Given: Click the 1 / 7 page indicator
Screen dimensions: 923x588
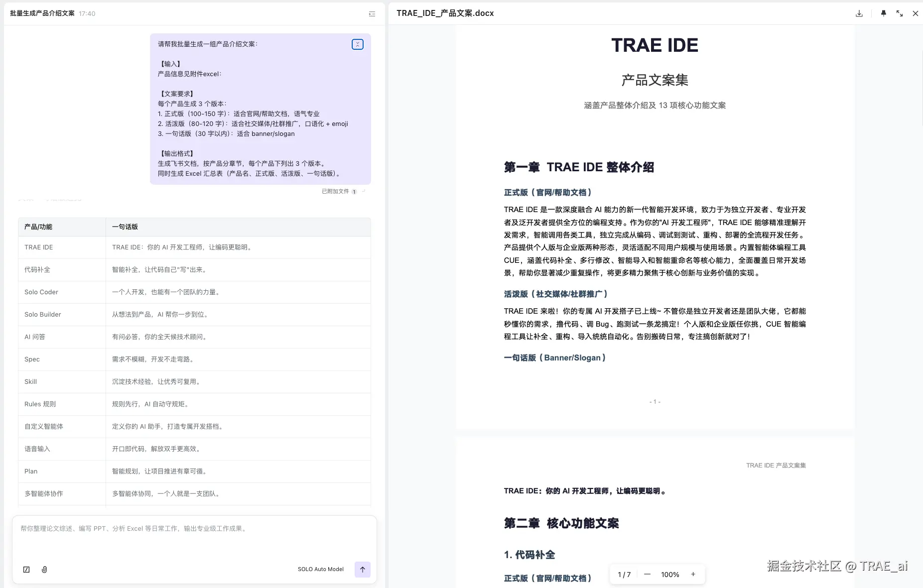Looking at the screenshot, I should click(x=624, y=575).
